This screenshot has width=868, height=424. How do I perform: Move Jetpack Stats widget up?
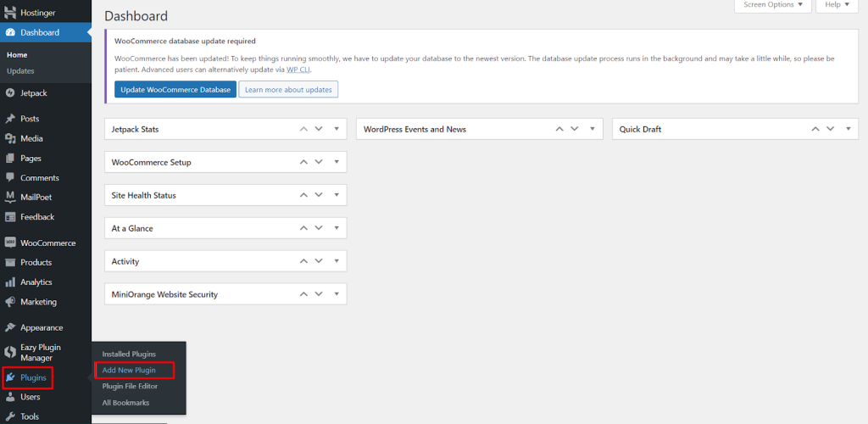(x=303, y=129)
